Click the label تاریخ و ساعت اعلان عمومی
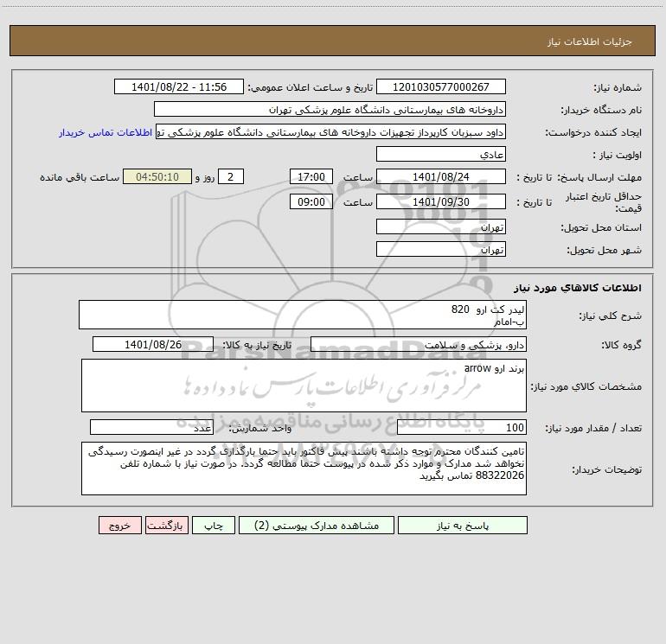 point(311,87)
